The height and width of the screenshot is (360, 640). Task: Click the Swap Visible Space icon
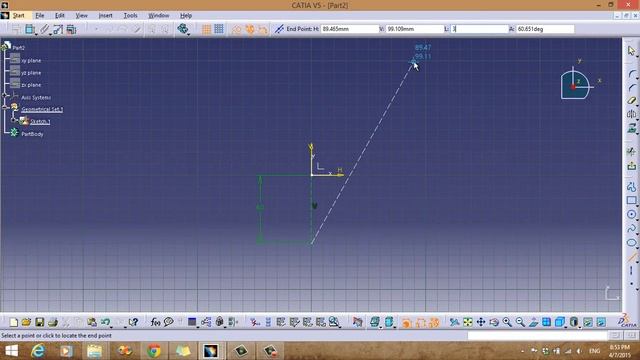pos(601,322)
